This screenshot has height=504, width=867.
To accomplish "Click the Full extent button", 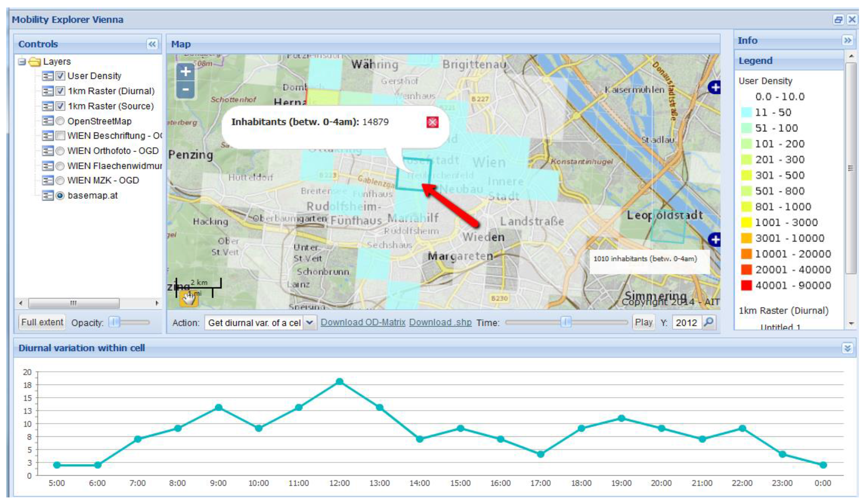I will [42, 322].
